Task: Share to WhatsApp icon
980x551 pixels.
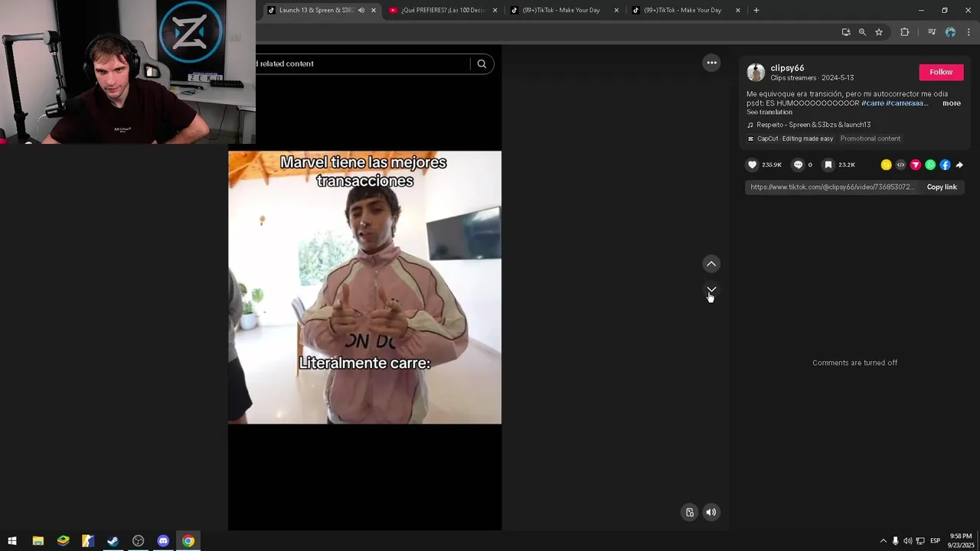Action: 930,165
